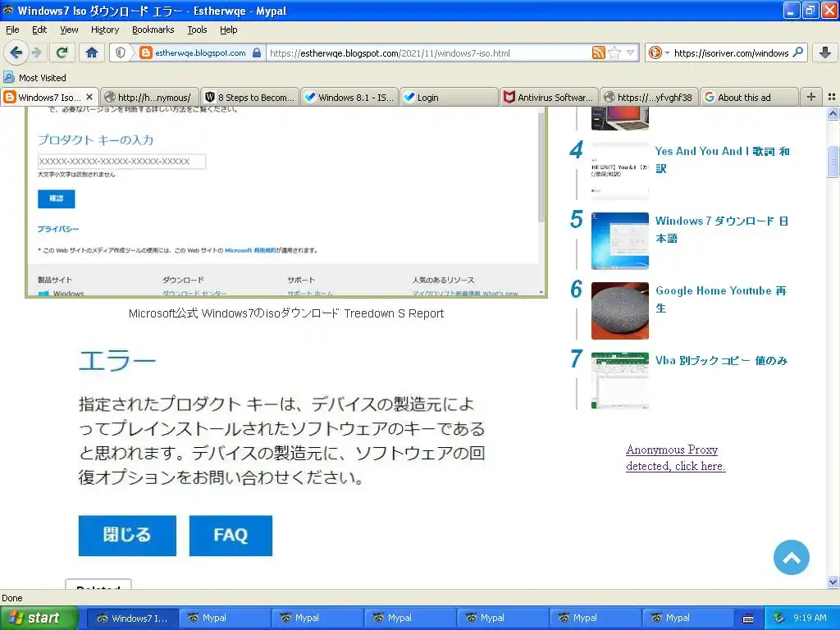Subscribe via the RSS feed icon
This screenshot has height=630, width=840.
pos(598,52)
